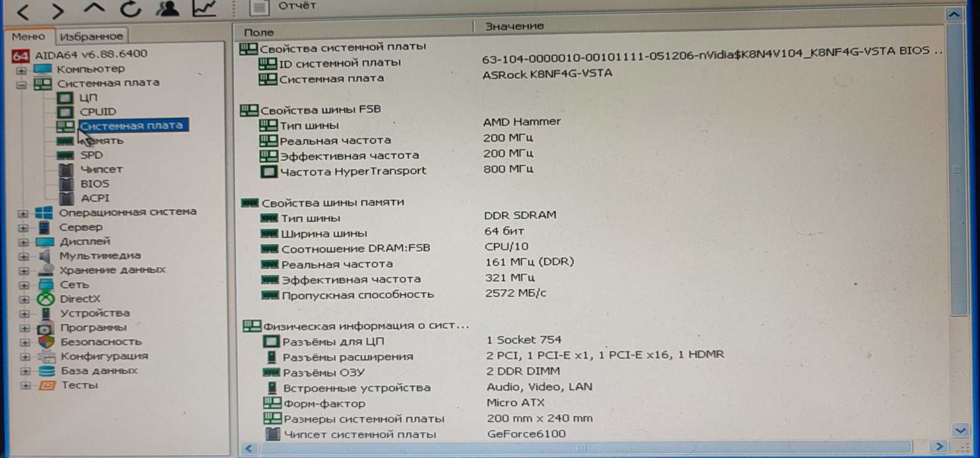Viewport: 980px width, 458px height.
Task: Select Безопасность label in tree
Action: pyautogui.click(x=101, y=342)
